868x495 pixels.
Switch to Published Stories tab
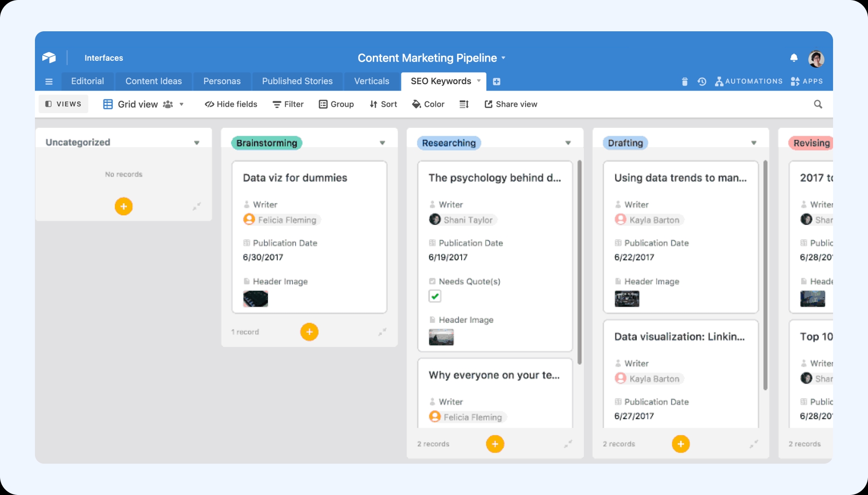tap(297, 81)
